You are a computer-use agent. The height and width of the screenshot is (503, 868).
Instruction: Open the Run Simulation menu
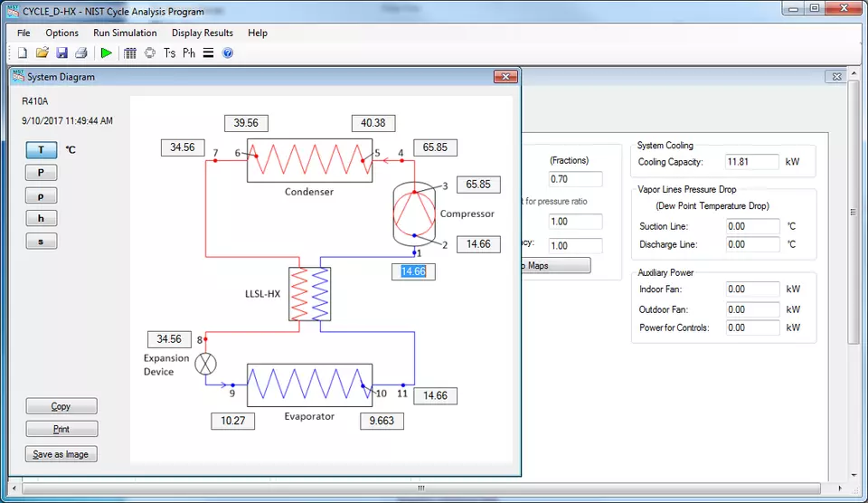coord(125,33)
